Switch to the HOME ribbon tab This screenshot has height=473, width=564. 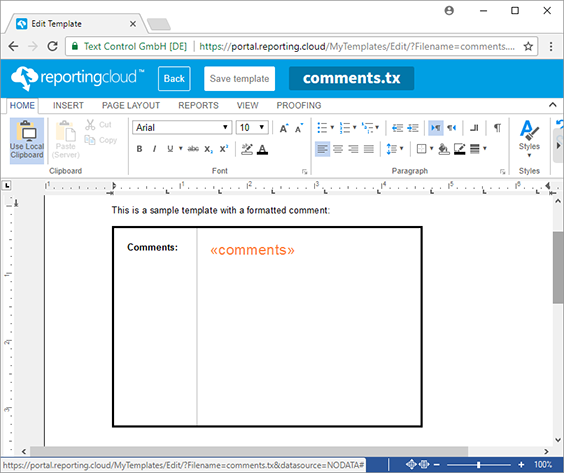[22, 105]
